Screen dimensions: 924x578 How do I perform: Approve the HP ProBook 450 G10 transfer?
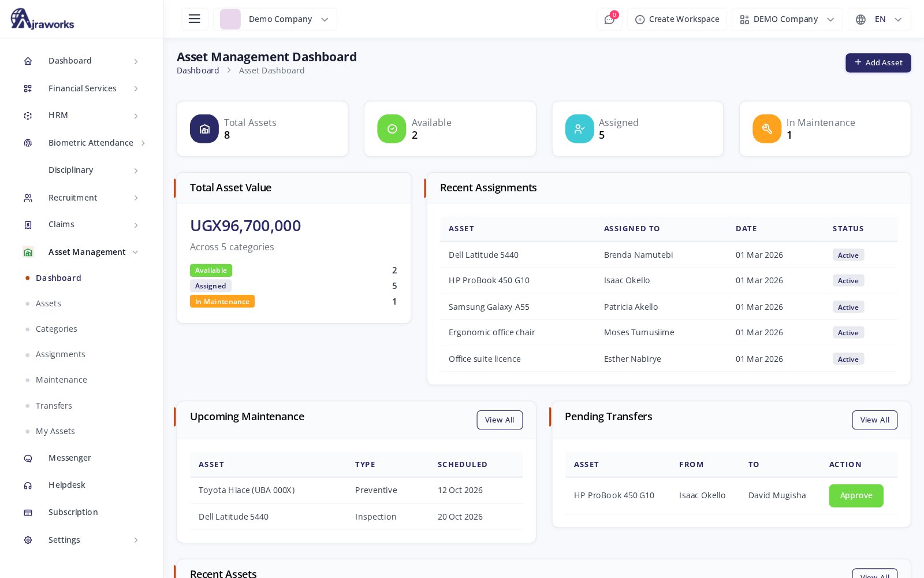856,495
